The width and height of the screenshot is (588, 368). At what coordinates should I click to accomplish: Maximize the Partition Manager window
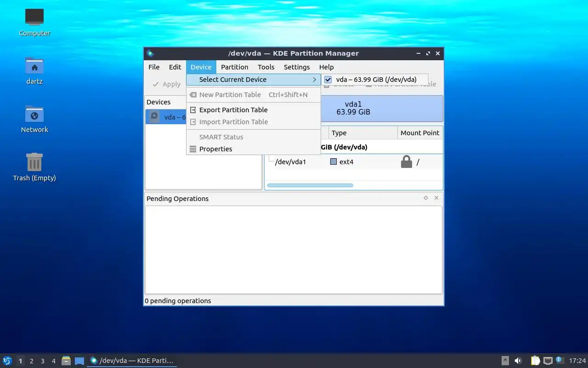pos(428,53)
